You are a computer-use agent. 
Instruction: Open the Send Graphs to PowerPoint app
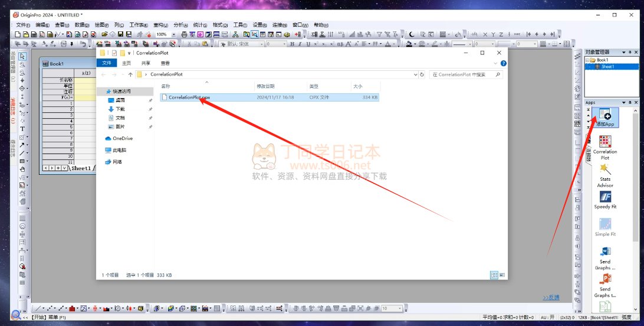point(605,286)
